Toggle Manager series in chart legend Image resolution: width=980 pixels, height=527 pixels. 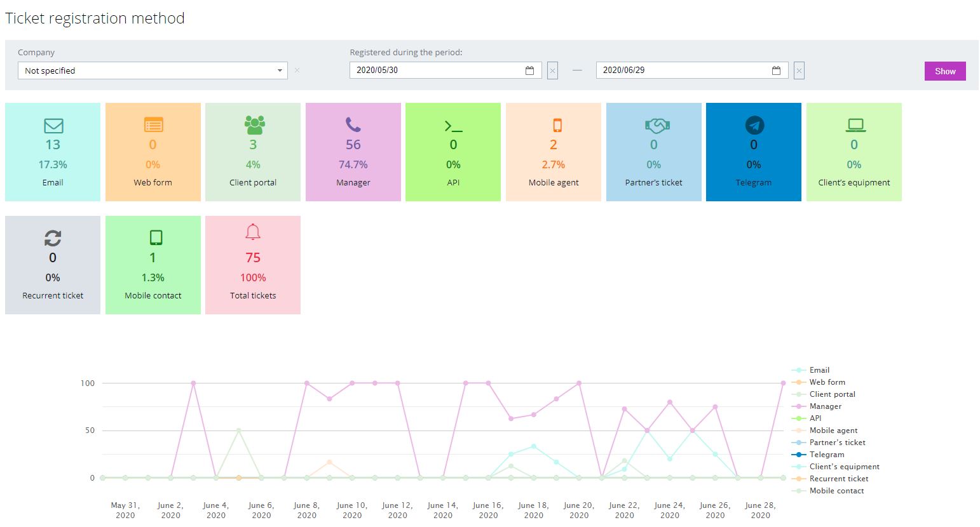point(825,406)
